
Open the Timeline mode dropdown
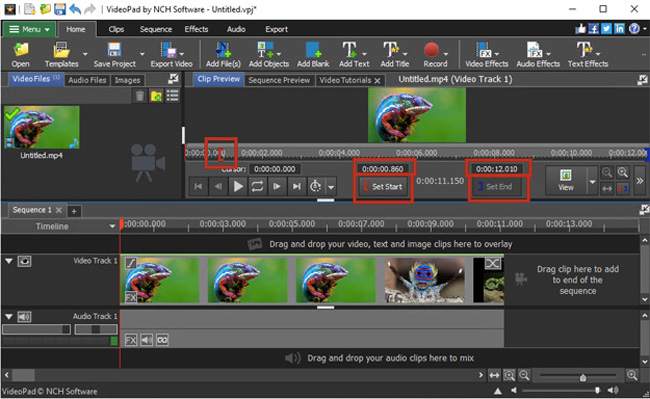(x=112, y=226)
